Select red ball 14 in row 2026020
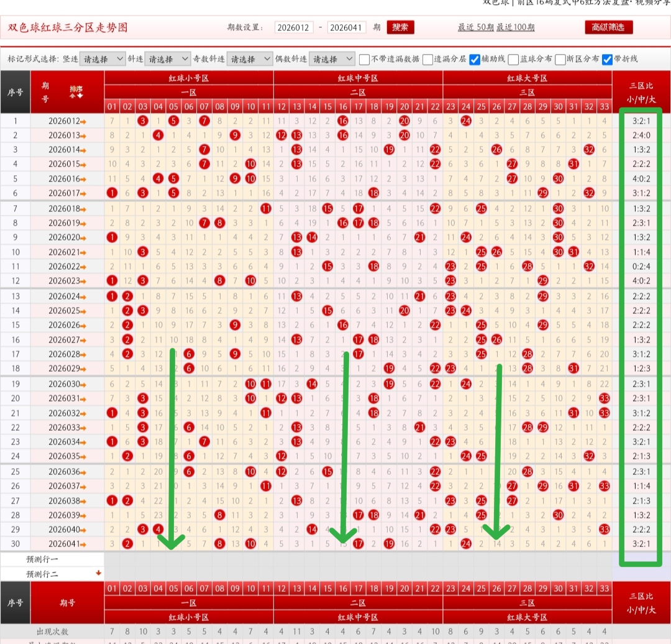The width and height of the screenshot is (671, 644). click(x=312, y=237)
